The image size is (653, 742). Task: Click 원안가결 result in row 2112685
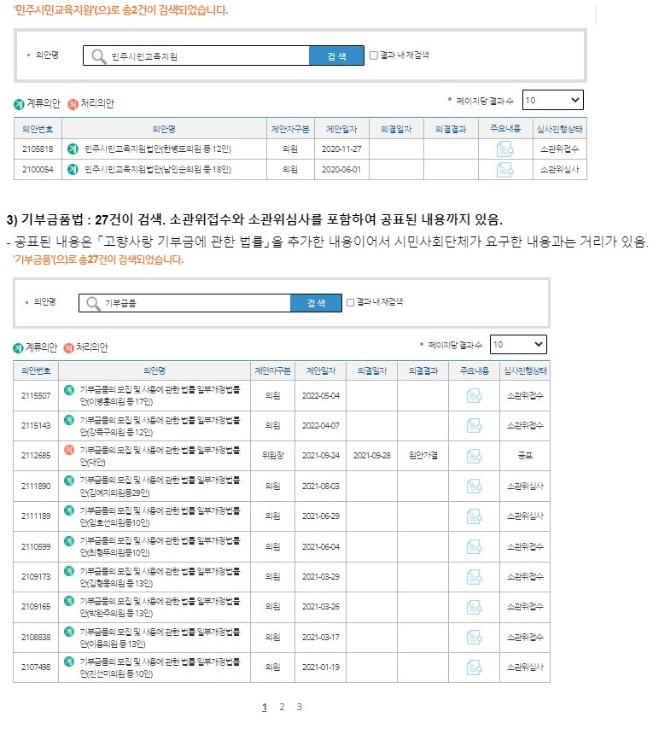423,456
